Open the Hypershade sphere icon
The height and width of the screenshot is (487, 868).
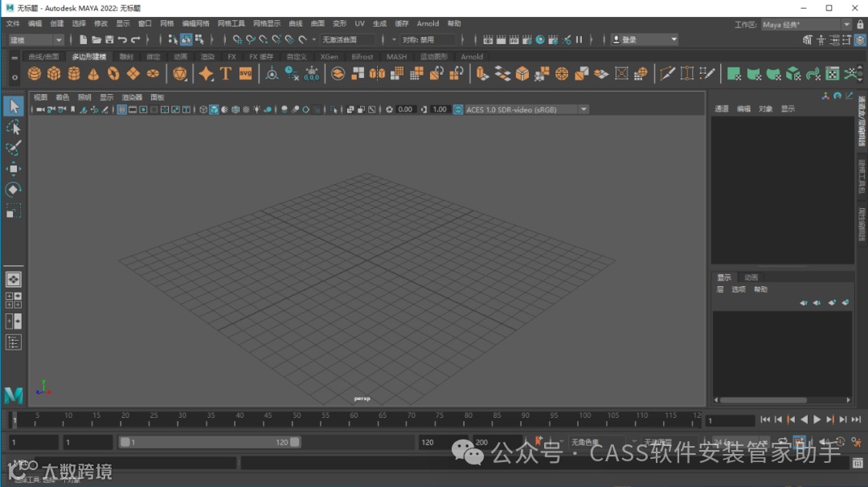(540, 39)
